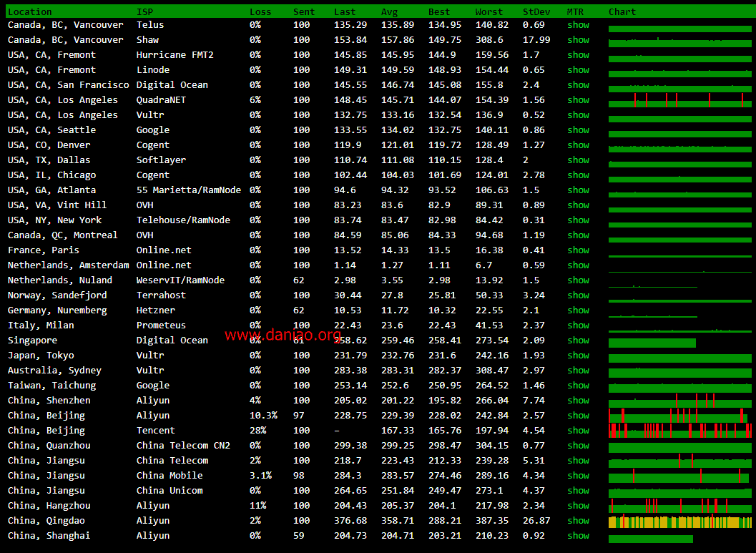
Task: Select USA, VA, Vint Hill location
Action: 57,205
